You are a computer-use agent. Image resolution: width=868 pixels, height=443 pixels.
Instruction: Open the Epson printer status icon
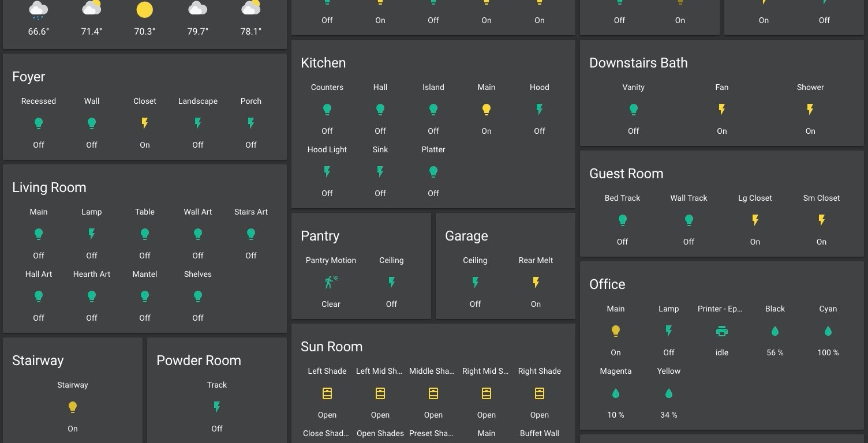(x=721, y=331)
